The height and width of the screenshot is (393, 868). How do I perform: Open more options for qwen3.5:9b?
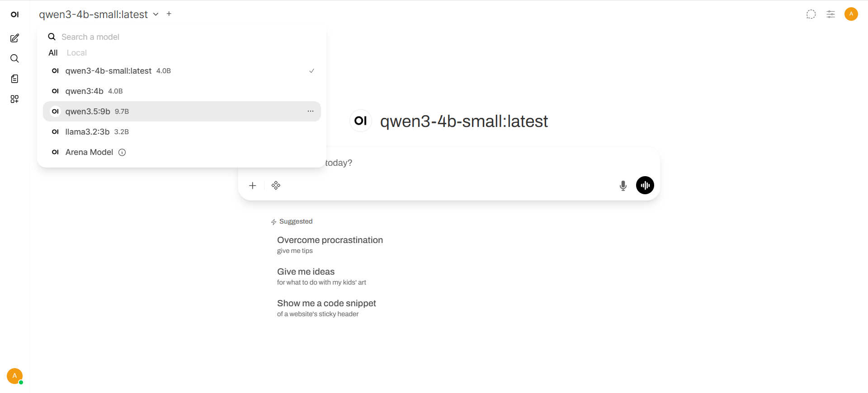point(311,111)
